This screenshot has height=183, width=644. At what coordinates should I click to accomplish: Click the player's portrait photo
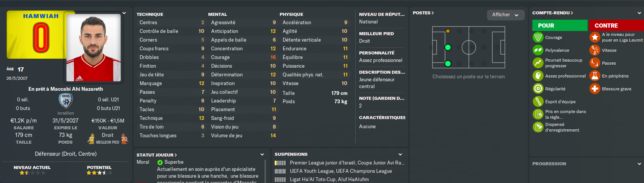(x=93, y=48)
